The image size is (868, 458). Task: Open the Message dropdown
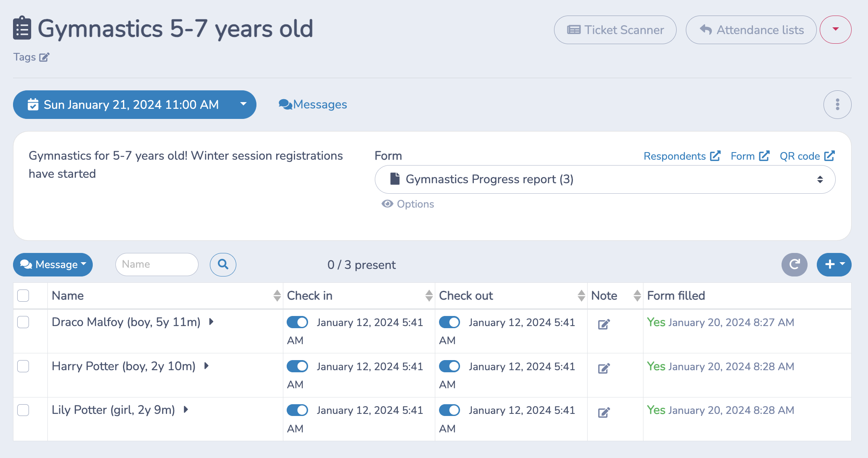coord(52,264)
